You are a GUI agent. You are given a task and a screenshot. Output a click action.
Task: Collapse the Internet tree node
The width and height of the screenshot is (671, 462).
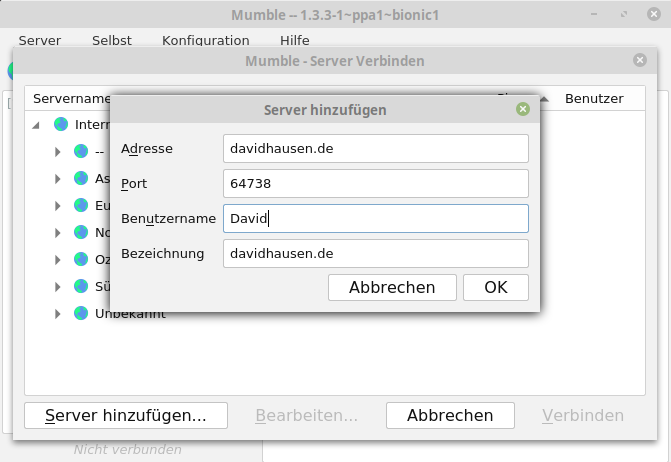point(36,125)
